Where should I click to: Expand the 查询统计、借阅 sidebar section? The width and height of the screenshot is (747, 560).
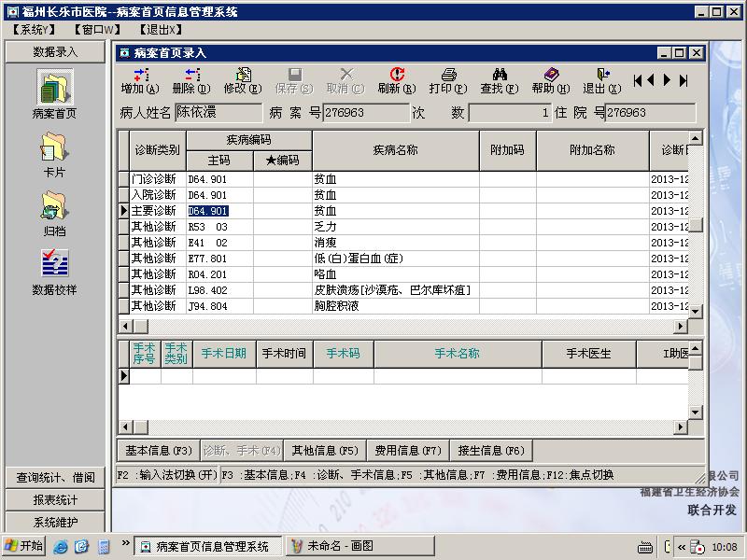point(55,478)
